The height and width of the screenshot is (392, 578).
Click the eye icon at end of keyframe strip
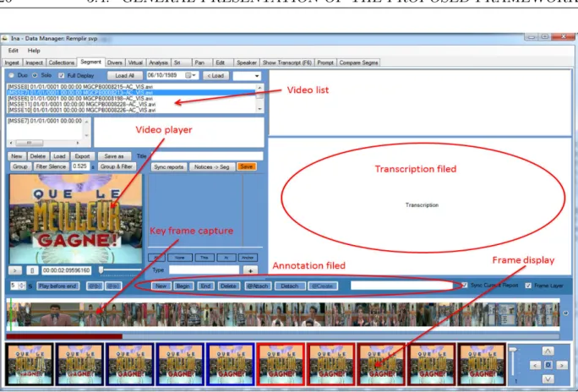pos(565,313)
